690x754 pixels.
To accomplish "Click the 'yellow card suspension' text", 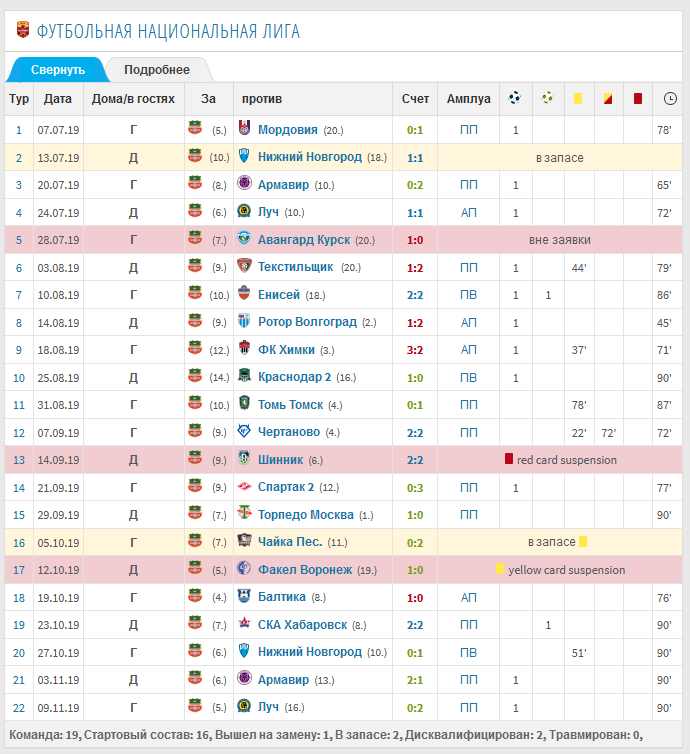I will click(566, 570).
